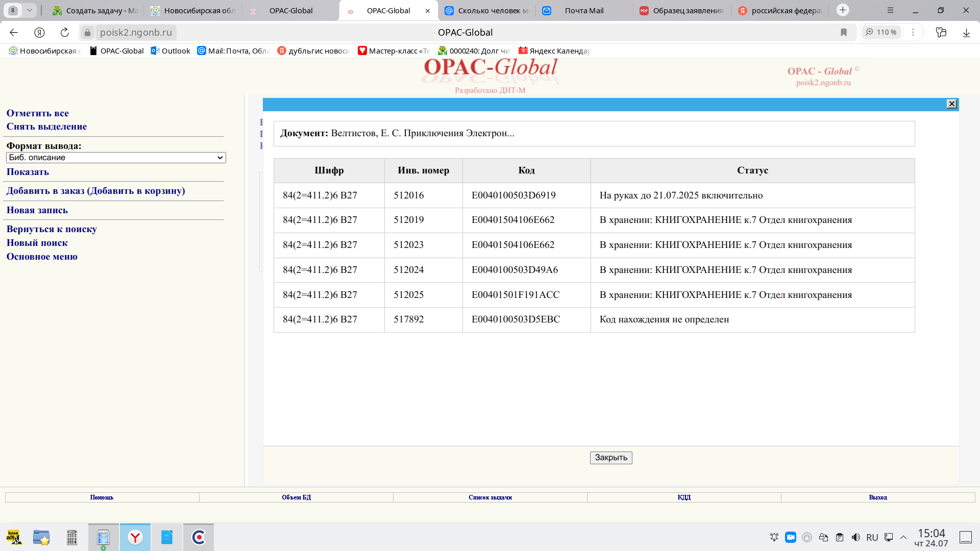980x551 pixels.
Task: Open the downloads icon in browser toolbar
Action: pos(966,32)
